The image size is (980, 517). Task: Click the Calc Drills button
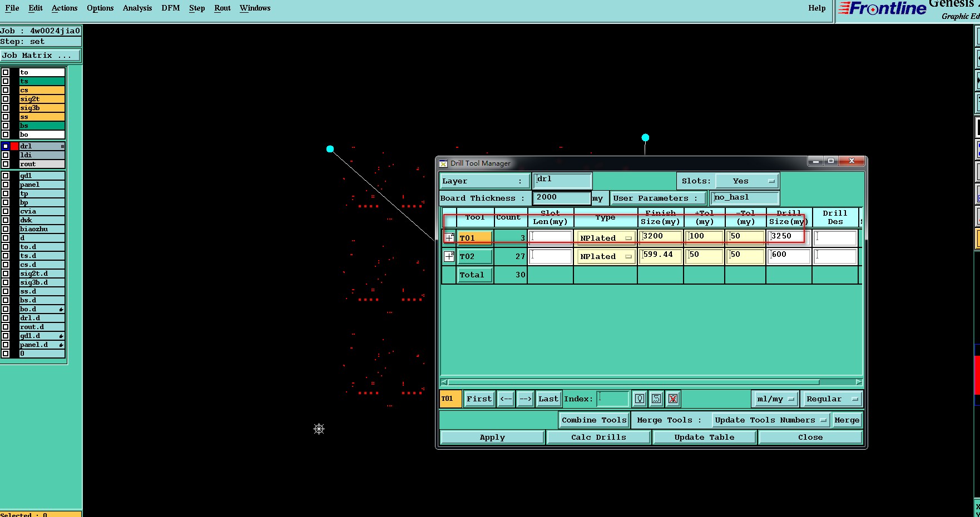pos(598,438)
